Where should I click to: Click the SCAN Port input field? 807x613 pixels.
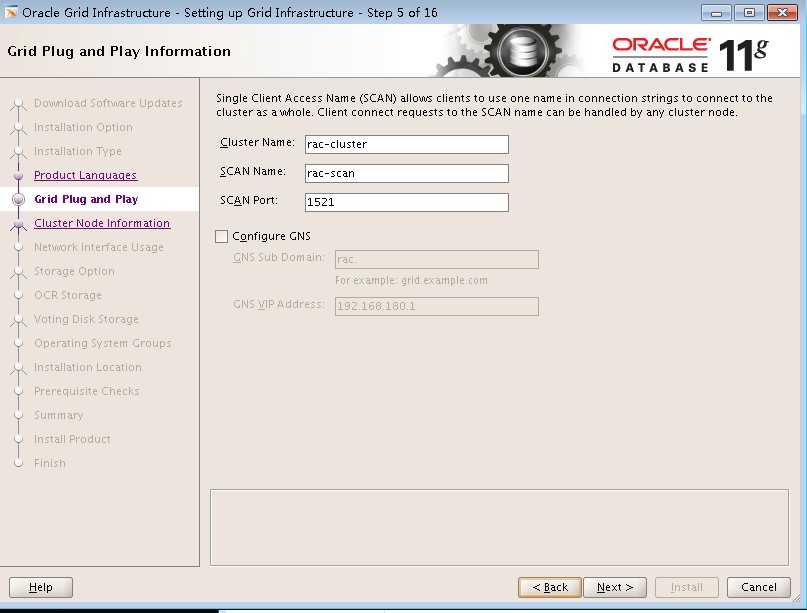click(407, 202)
